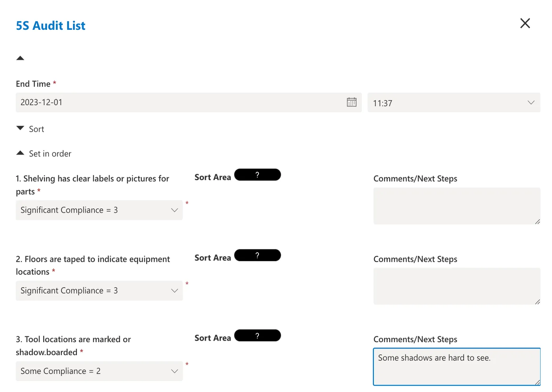Screen dimensions: 552x392
Task: Open the Tool locations compliance dropdown
Action: 99,371
